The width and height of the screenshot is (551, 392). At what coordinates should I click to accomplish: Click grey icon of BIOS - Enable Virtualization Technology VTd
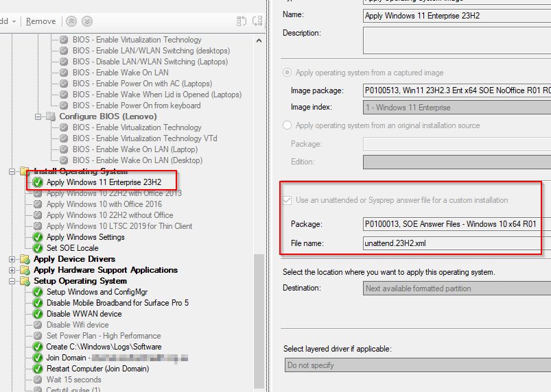pyautogui.click(x=64, y=138)
